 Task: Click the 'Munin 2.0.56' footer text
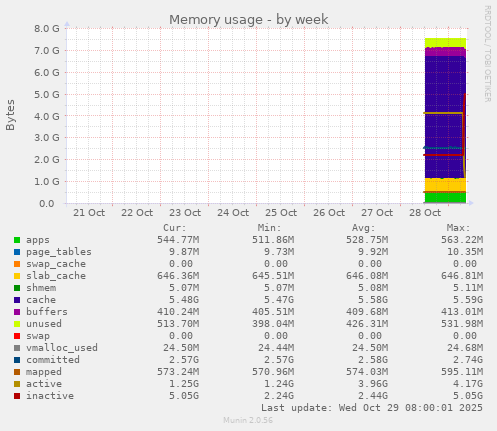(x=248, y=420)
